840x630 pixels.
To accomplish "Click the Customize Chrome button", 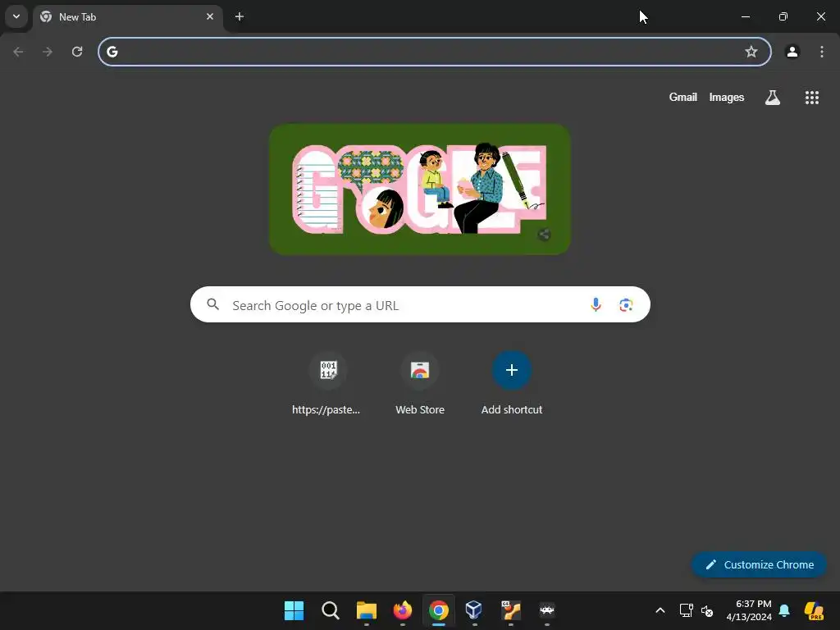I will point(759,564).
